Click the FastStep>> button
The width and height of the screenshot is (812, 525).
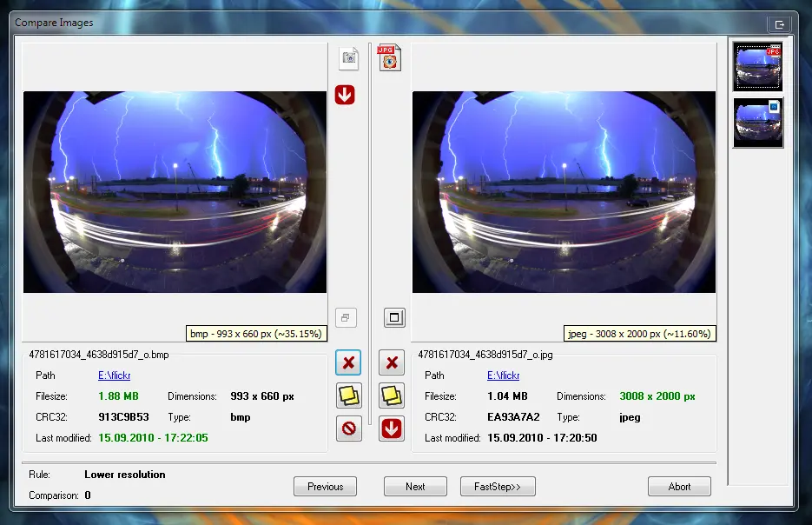pyautogui.click(x=498, y=487)
